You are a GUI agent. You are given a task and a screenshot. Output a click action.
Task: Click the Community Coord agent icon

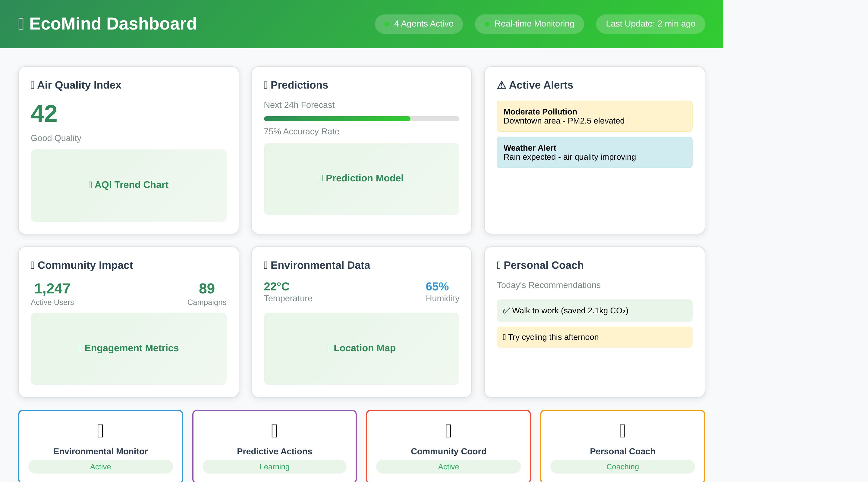pyautogui.click(x=448, y=431)
